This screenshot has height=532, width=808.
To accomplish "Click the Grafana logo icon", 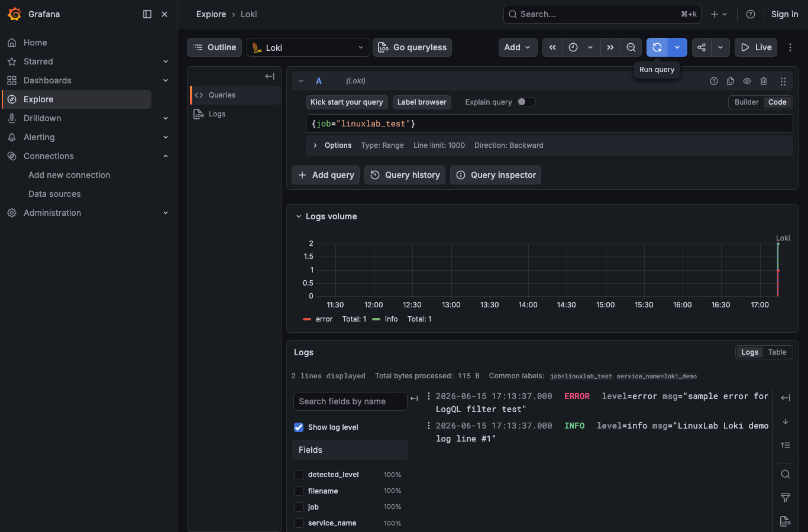I will pyautogui.click(x=14, y=14).
